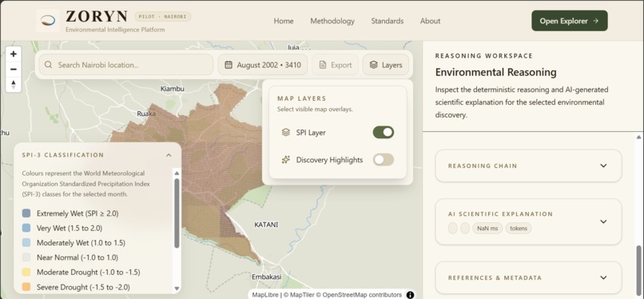Screen dimensions: 644x299
Task: Collapse the SPI-3 Classification legend
Action: 169,155
